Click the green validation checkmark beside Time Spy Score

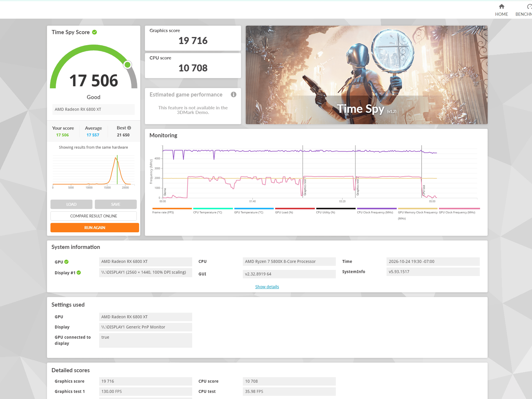tap(95, 32)
